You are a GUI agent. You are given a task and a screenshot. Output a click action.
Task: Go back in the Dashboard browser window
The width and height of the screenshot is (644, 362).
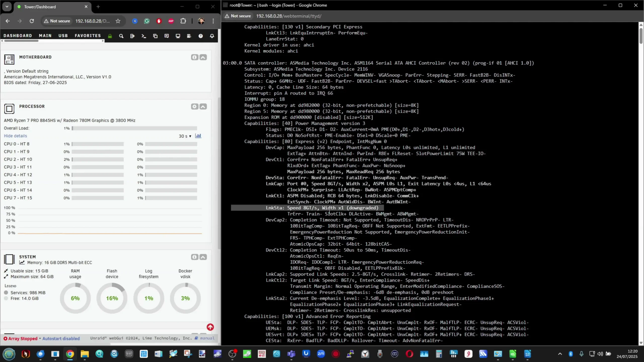8,21
